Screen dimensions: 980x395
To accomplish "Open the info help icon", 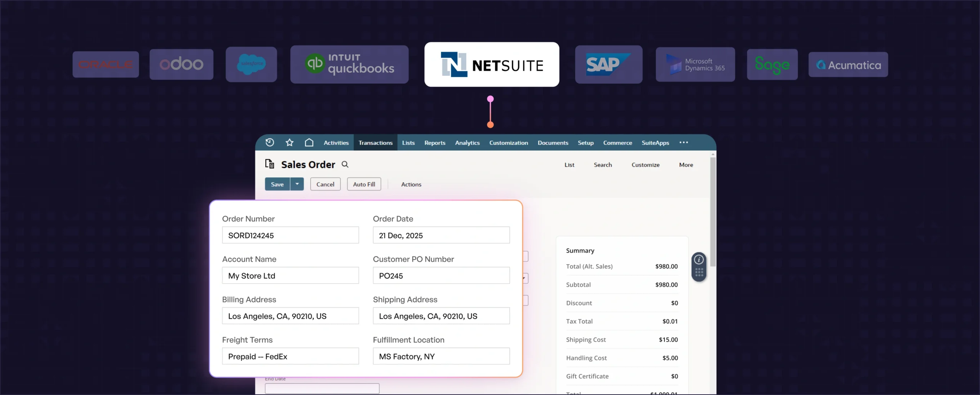I will coord(699,260).
